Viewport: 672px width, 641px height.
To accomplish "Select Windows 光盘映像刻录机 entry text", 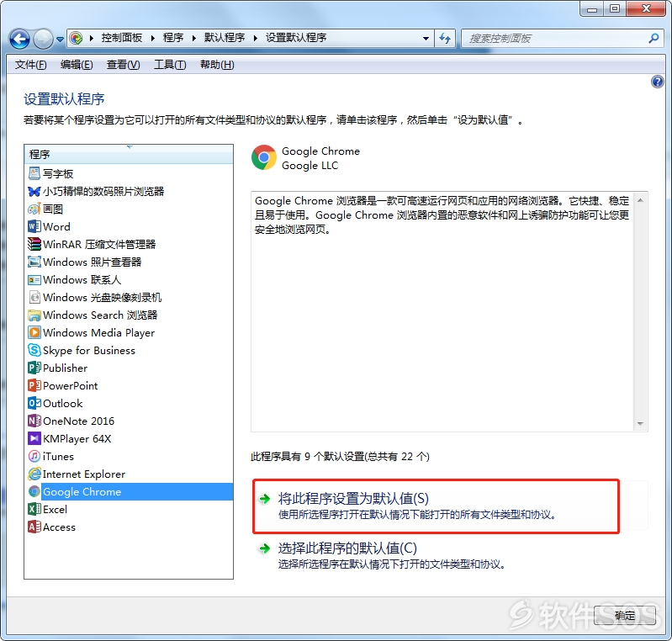I will pyautogui.click(x=102, y=297).
